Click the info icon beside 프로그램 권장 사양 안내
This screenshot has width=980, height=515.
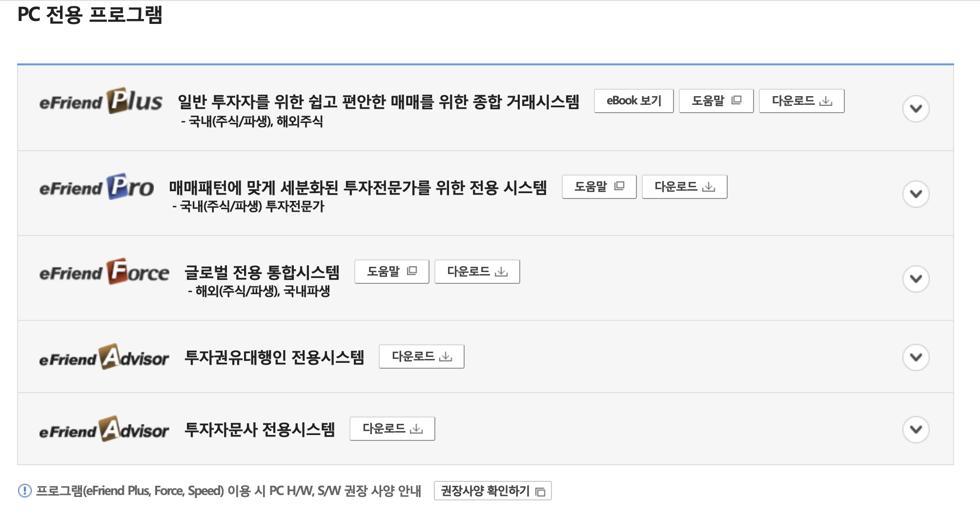[x=24, y=491]
